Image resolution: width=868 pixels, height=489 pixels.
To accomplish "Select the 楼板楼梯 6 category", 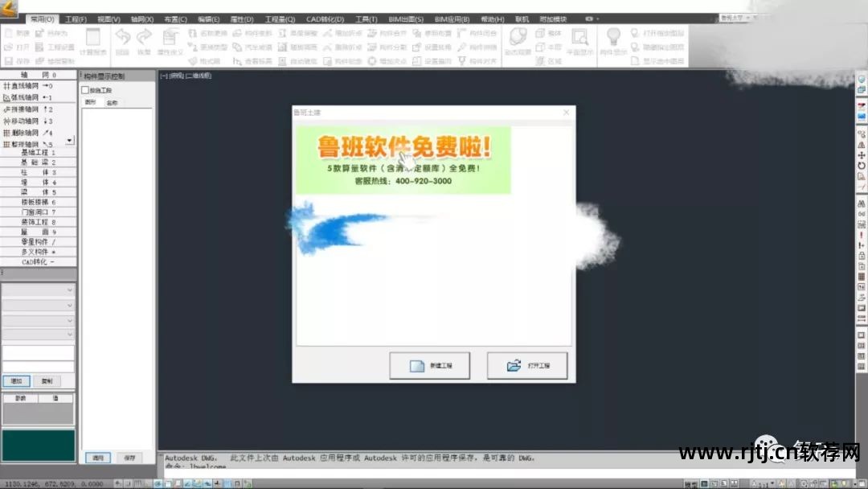I will click(x=39, y=202).
